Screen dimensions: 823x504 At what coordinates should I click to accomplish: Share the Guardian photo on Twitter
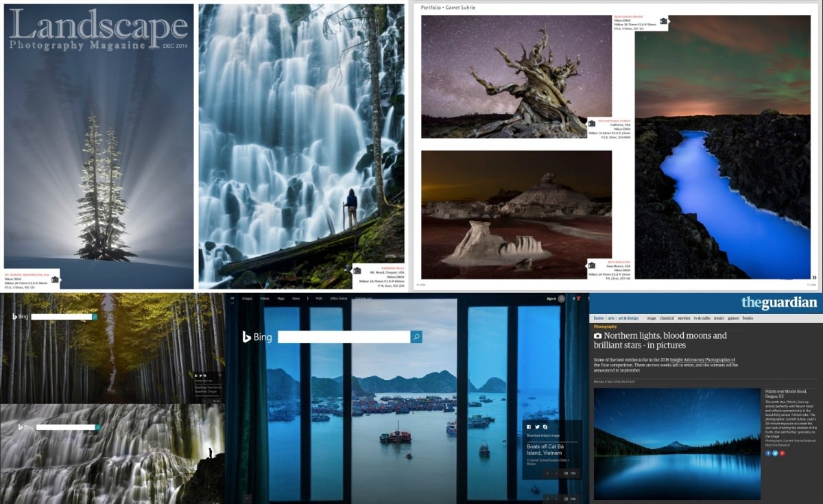point(775,453)
